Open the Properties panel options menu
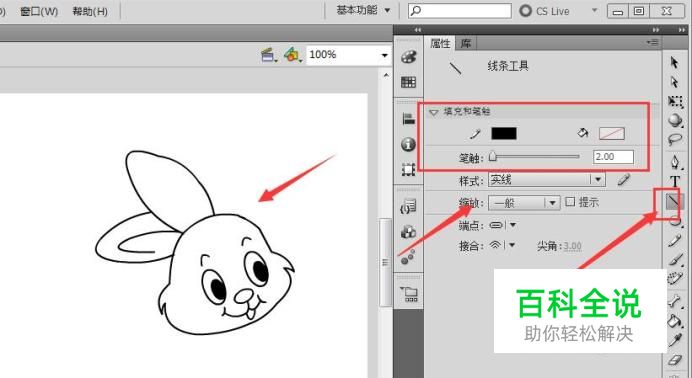Image resolution: width=692 pixels, height=378 pixels. tap(652, 42)
